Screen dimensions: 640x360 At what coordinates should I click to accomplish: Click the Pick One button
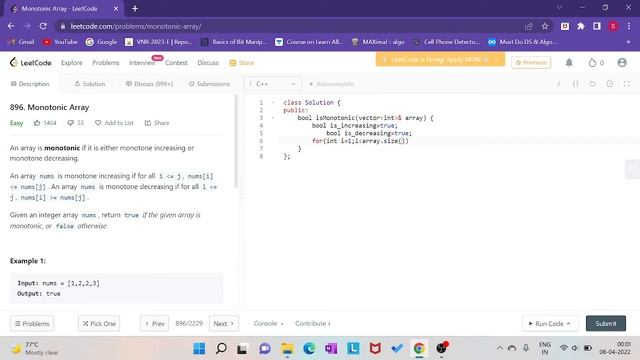click(x=99, y=323)
